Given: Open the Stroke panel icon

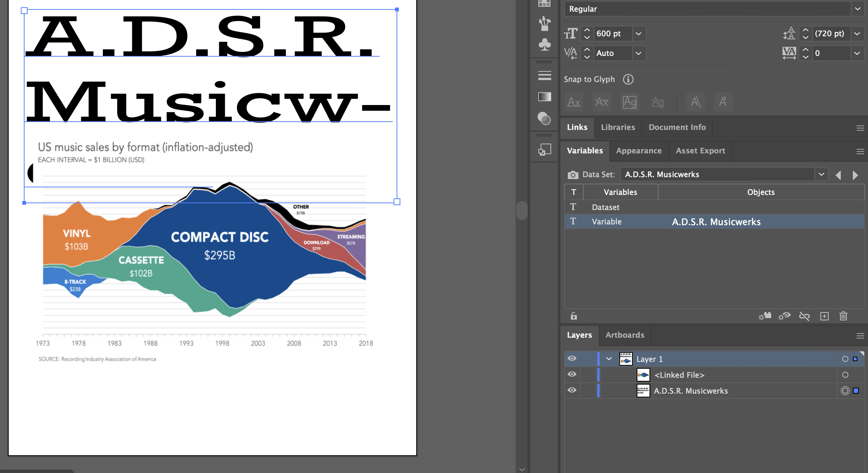Looking at the screenshot, I should [544, 76].
